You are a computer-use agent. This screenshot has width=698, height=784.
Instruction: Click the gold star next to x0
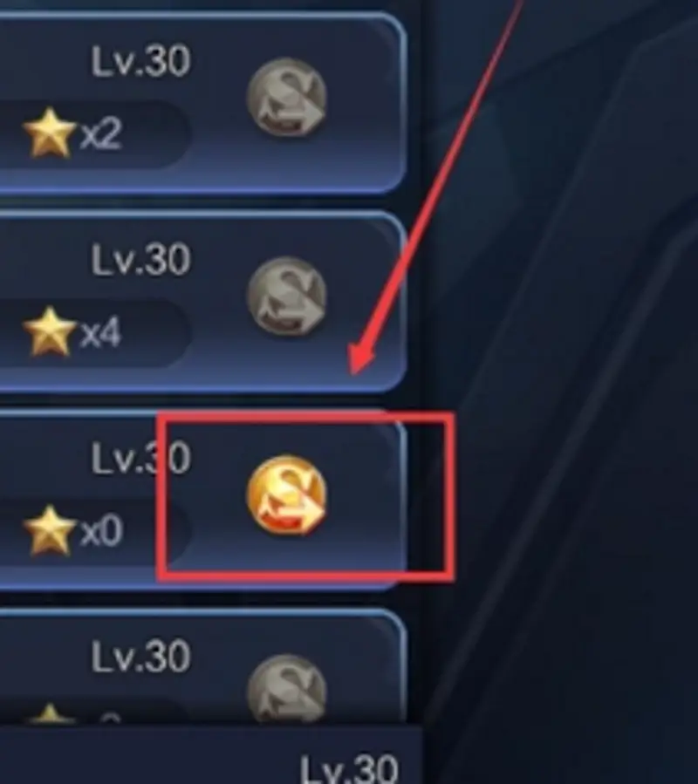coord(49,529)
